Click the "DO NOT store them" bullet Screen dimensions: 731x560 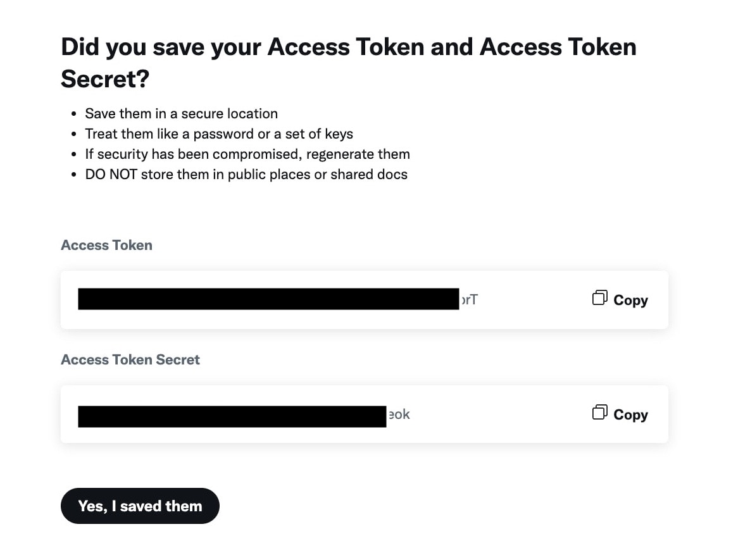point(246,175)
